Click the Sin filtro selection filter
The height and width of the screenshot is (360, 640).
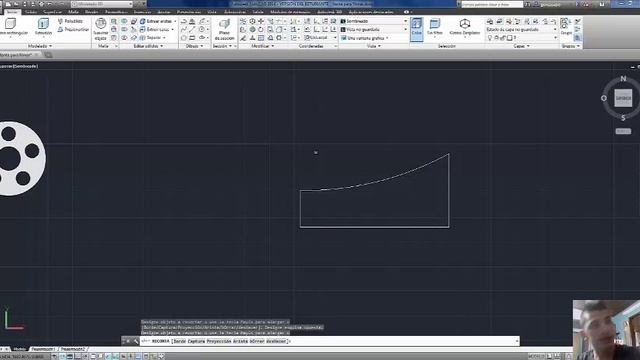435,27
